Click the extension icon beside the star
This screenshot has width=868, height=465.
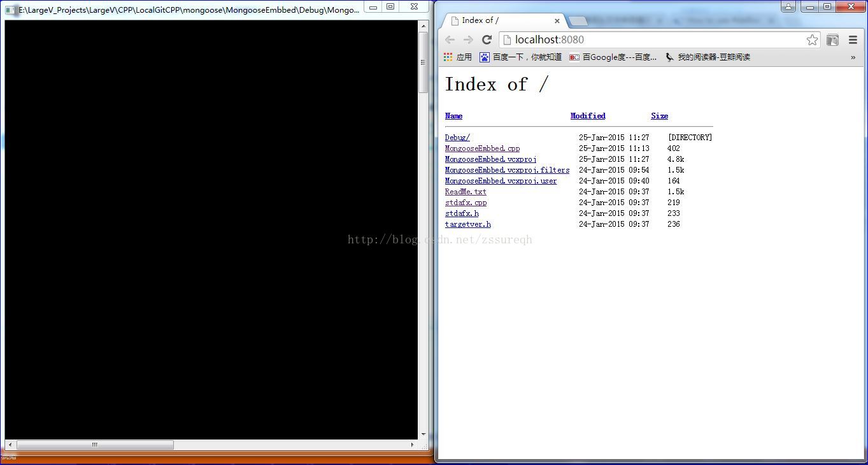coord(832,39)
